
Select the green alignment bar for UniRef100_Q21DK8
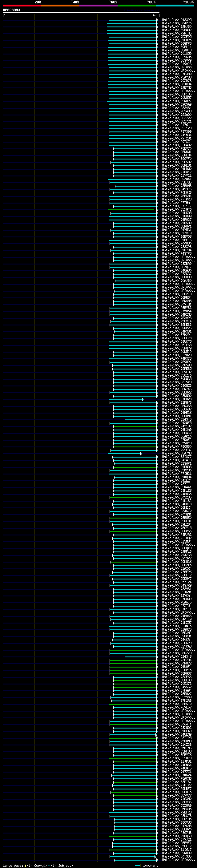[x=133, y=758]
